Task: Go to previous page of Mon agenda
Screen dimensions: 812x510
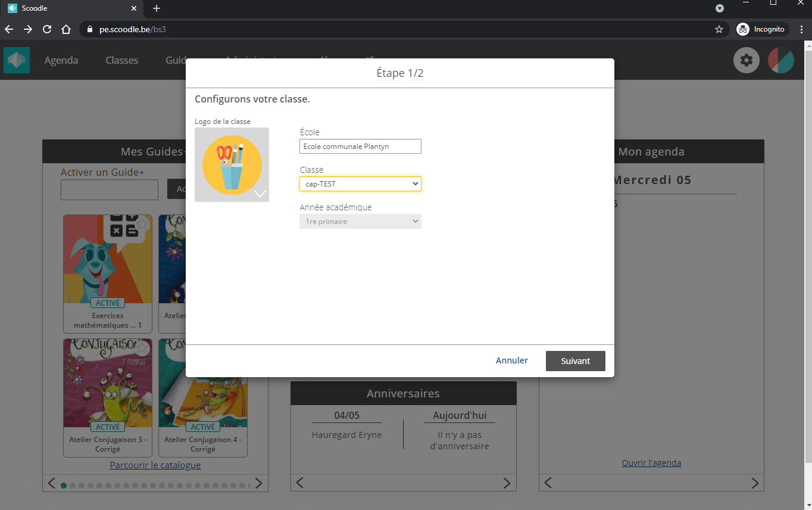Action: [x=548, y=483]
